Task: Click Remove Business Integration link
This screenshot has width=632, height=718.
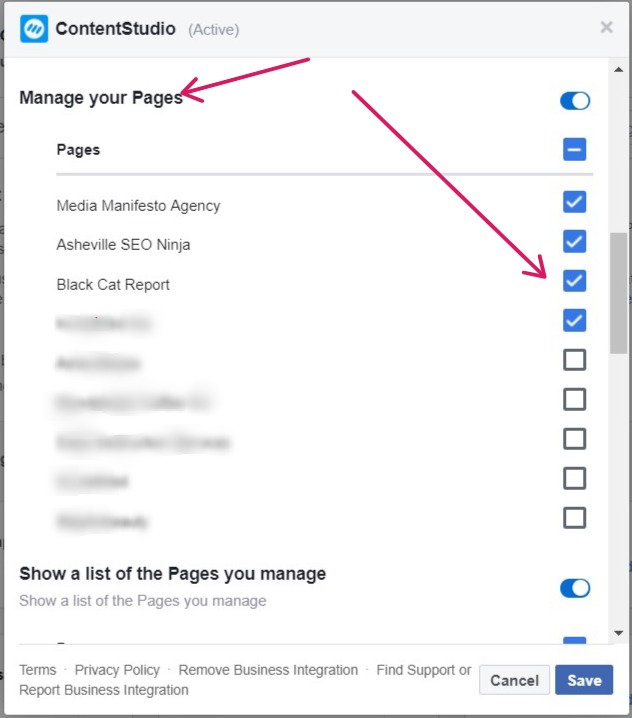Action: (x=268, y=670)
